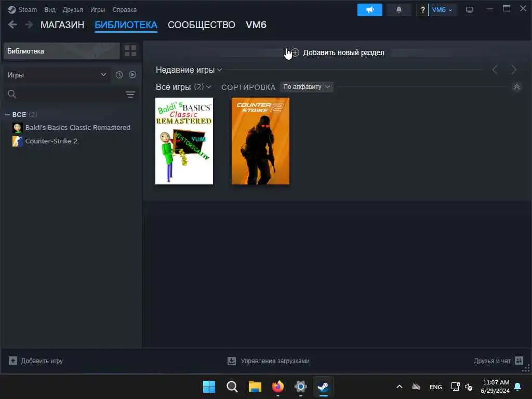
Task: Click the Steam logo menu
Action: click(x=22, y=9)
